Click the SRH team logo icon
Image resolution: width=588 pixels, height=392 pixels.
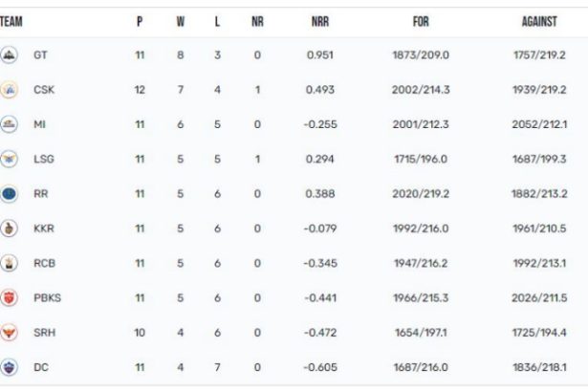9,333
